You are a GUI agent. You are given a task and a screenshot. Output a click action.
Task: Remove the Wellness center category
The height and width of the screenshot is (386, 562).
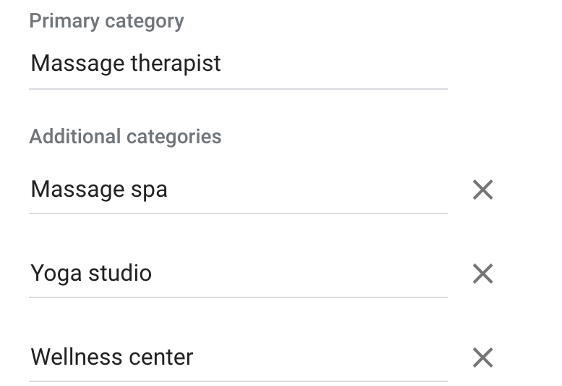[x=483, y=357]
